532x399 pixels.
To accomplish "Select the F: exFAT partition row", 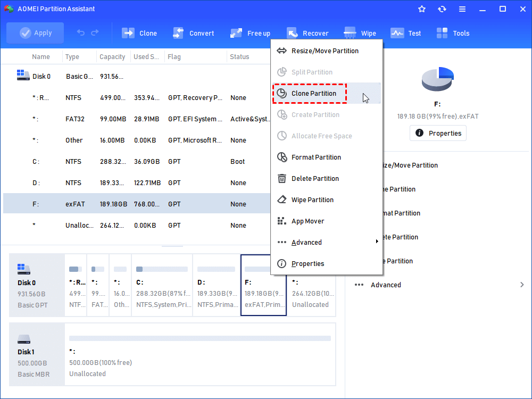I will [137, 204].
